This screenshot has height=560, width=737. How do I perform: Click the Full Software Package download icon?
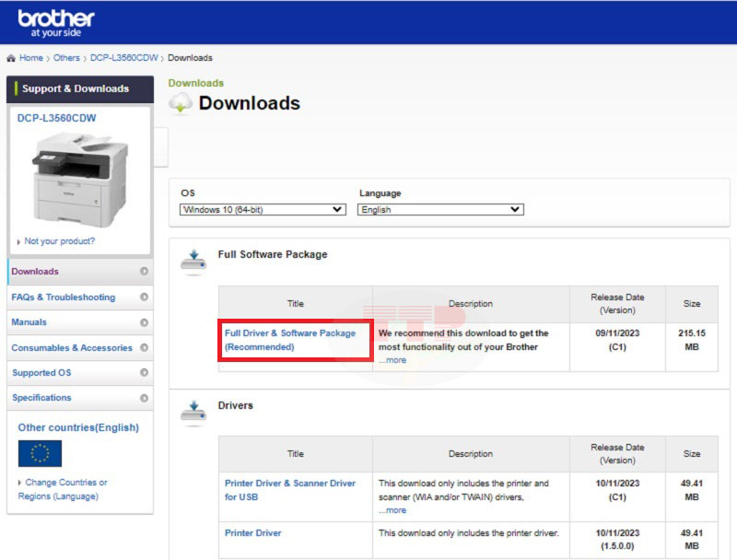(x=193, y=260)
